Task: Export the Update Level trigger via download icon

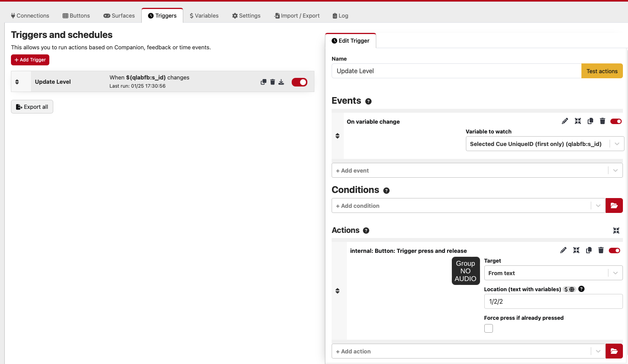Action: tap(281, 82)
